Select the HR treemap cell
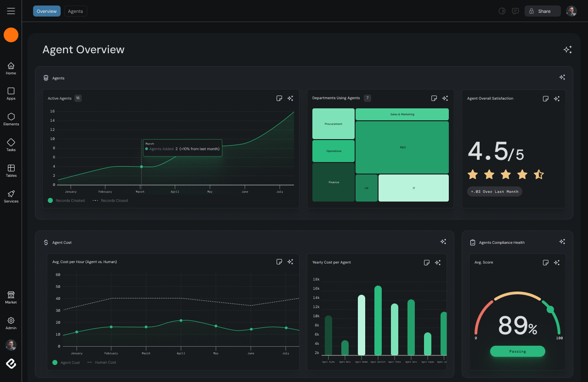The width and height of the screenshot is (588, 382). (x=367, y=188)
